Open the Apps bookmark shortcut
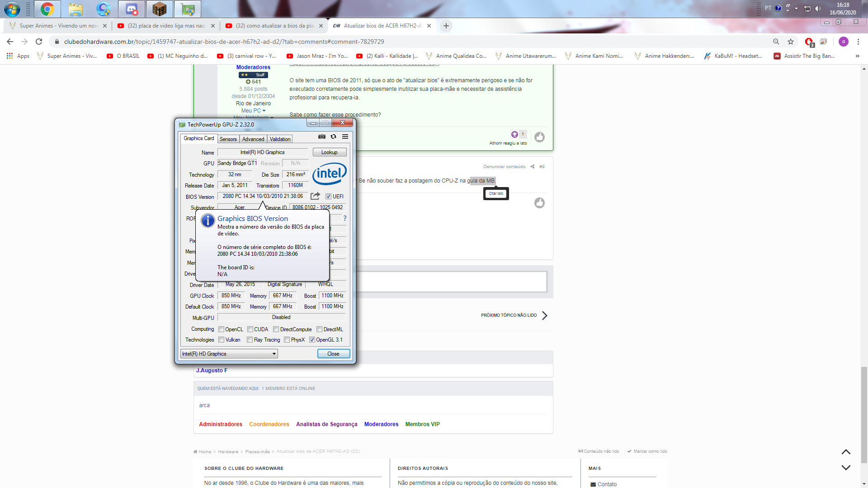Screen dimensions: 868x488 tap(18, 56)
